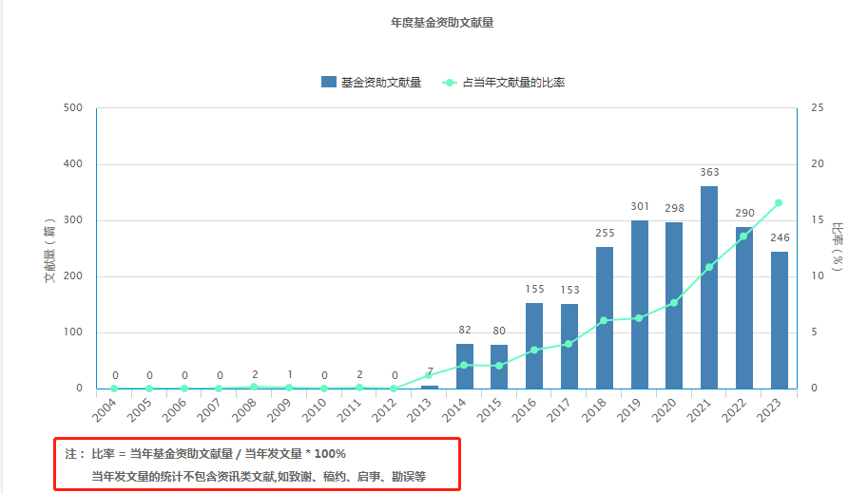This screenshot has width=868, height=493.
Task: Click the 2018 bar labeled 255
Action: [x=605, y=317]
